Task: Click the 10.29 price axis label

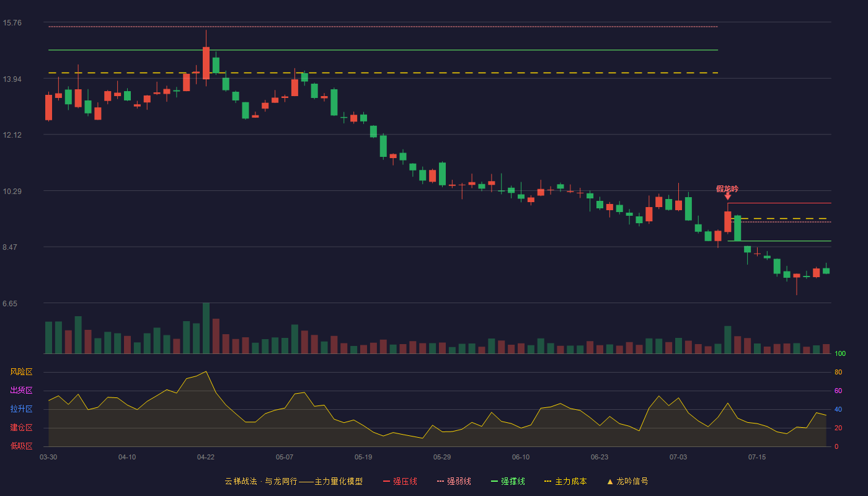Action: (x=12, y=192)
